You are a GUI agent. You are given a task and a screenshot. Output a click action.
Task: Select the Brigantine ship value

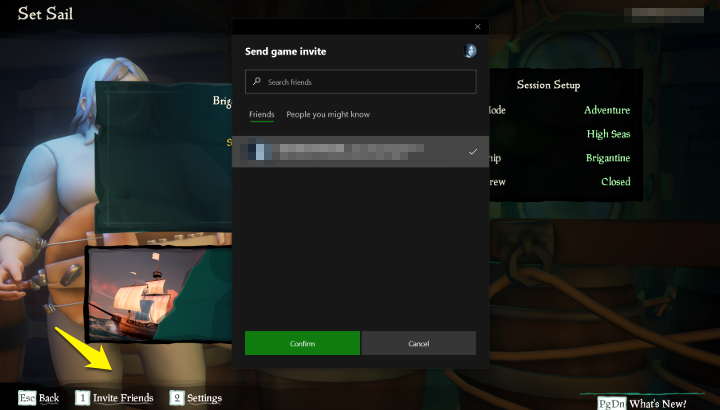[x=608, y=158]
